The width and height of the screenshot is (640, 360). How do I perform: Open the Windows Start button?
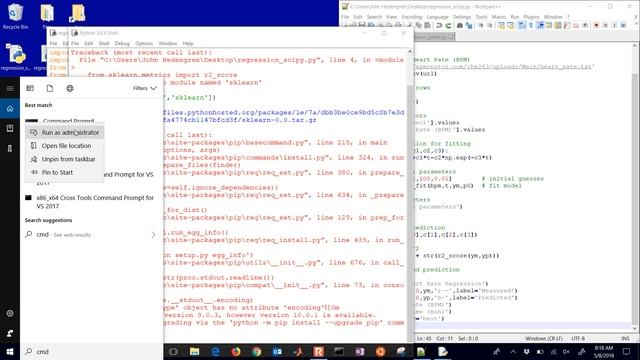pos(10,351)
